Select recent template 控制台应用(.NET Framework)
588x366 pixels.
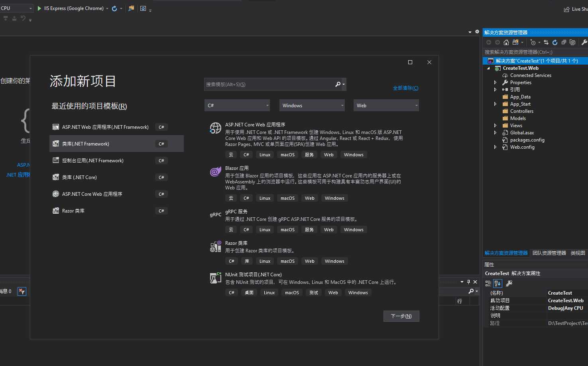coord(116,161)
